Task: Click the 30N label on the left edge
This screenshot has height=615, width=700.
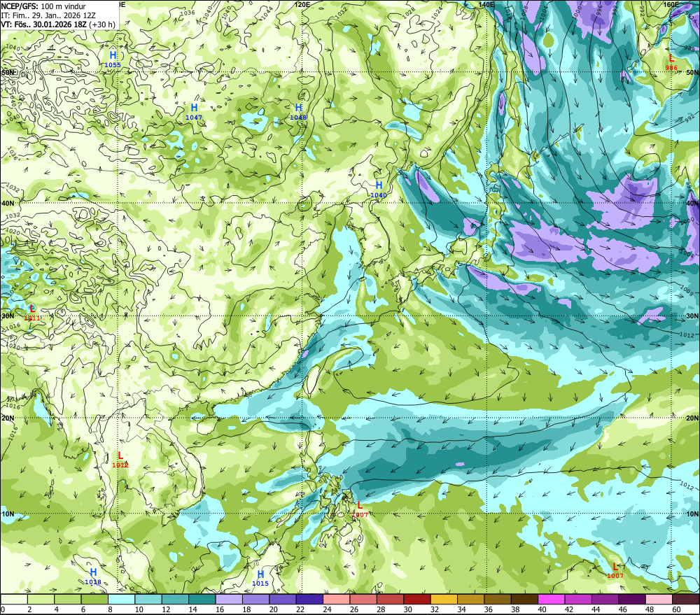Action: (8, 316)
